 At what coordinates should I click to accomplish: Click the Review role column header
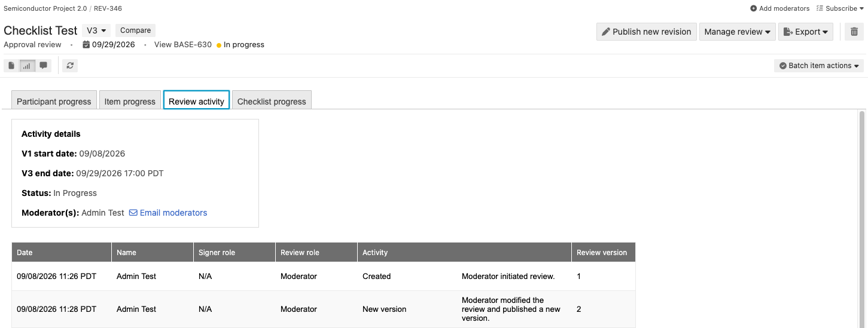click(316, 252)
